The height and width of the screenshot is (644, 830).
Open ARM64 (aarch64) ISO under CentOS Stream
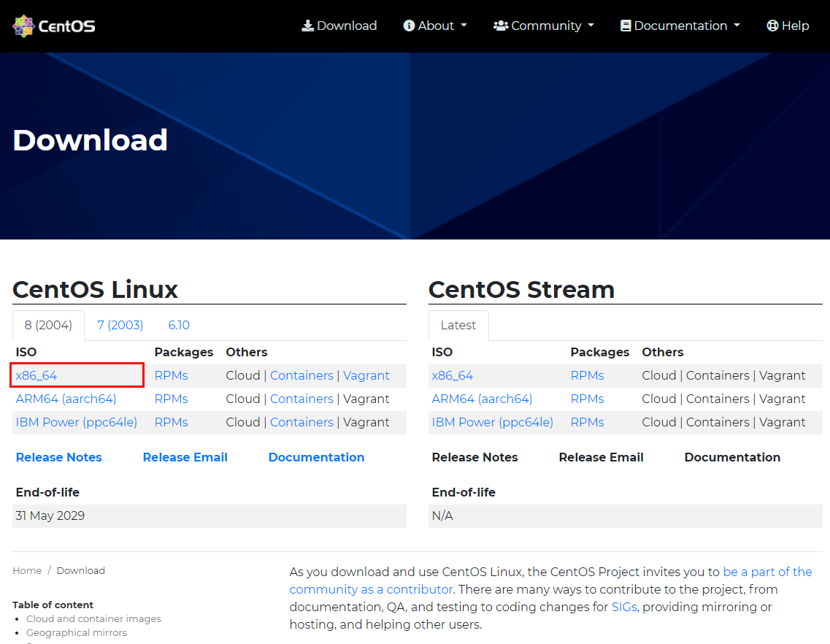tap(483, 399)
